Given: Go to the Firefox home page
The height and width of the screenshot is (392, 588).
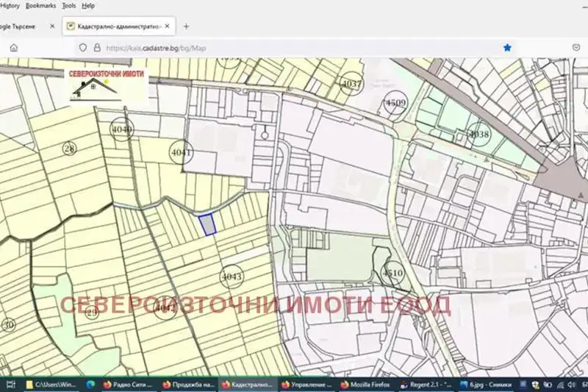Looking at the screenshot, I should (14, 48).
